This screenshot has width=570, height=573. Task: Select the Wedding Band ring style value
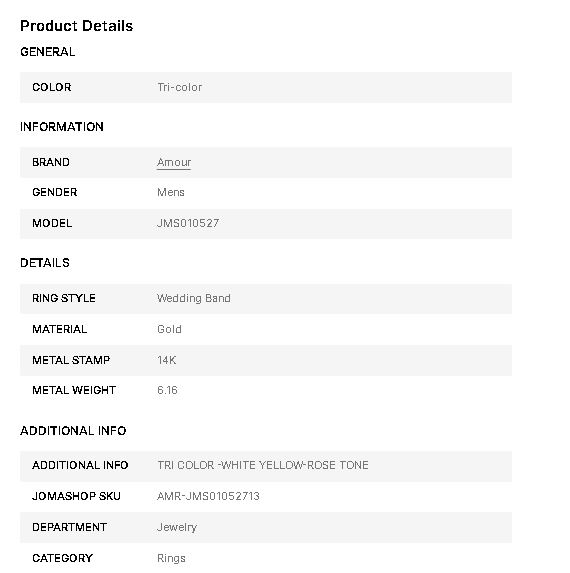point(194,298)
